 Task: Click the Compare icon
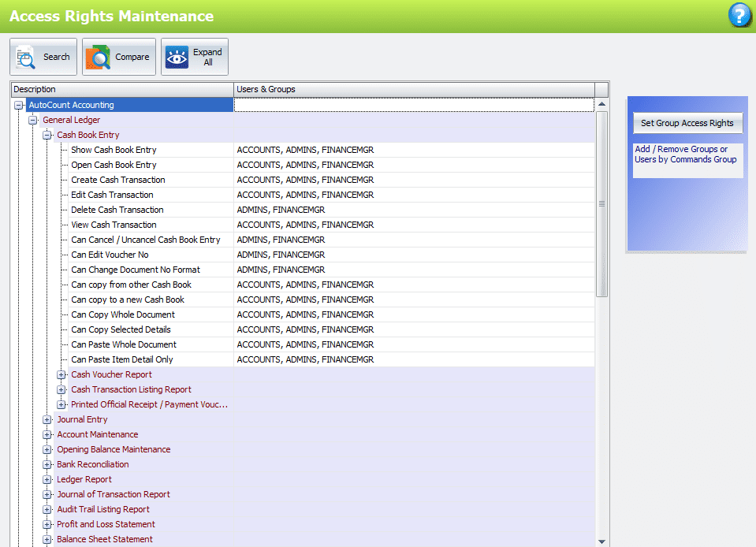tap(118, 56)
